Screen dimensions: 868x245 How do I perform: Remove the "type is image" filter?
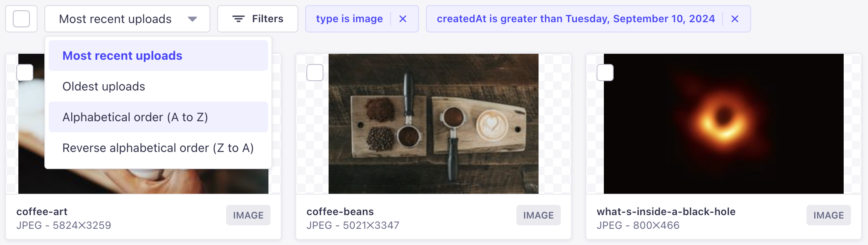[x=403, y=19]
